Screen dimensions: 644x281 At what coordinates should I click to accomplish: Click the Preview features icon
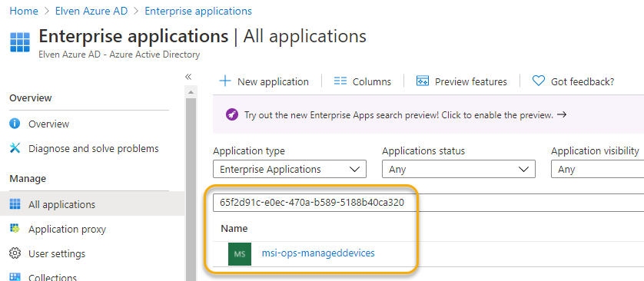point(423,81)
